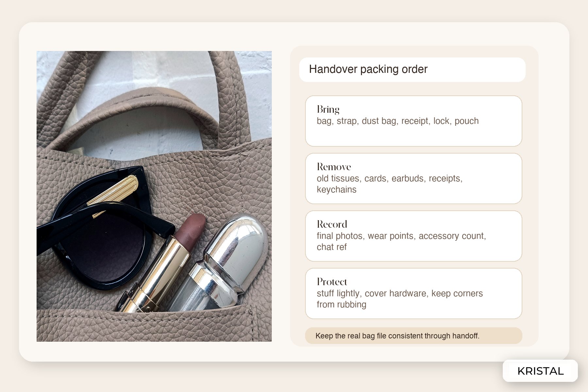Click text 'bag, strap, dust bag, receipt, lock, pouch'
This screenshot has width=588, height=392.
[398, 121]
